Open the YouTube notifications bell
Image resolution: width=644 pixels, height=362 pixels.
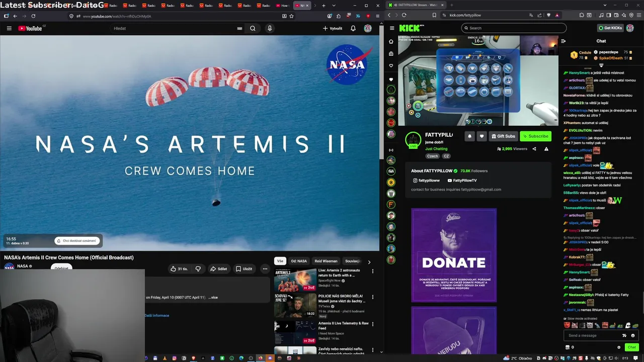coord(353,28)
